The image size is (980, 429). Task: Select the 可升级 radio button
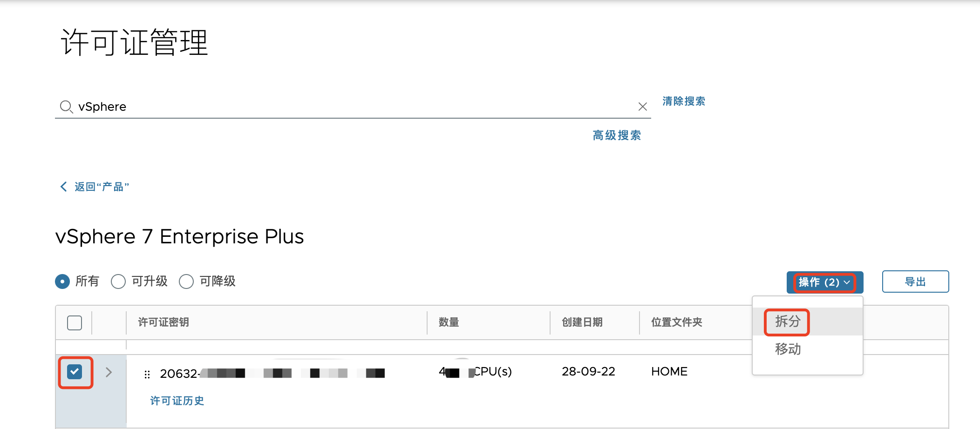pyautogui.click(x=118, y=282)
